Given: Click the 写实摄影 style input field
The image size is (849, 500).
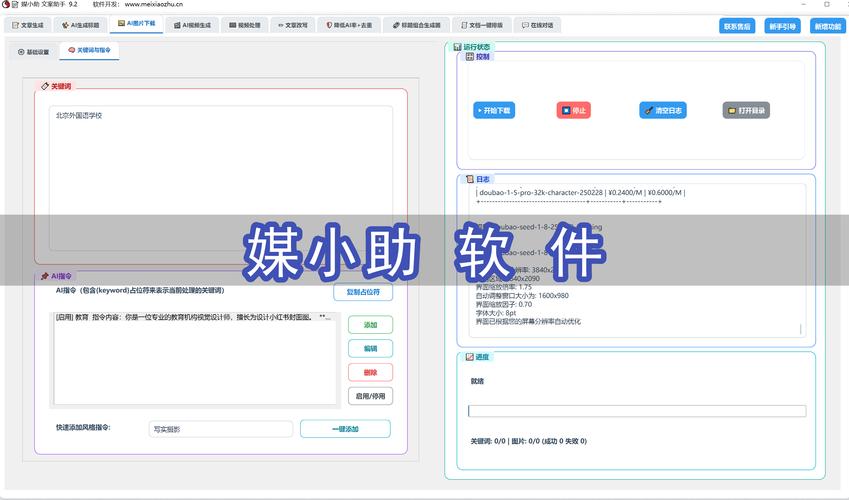Looking at the screenshot, I should click(x=221, y=429).
